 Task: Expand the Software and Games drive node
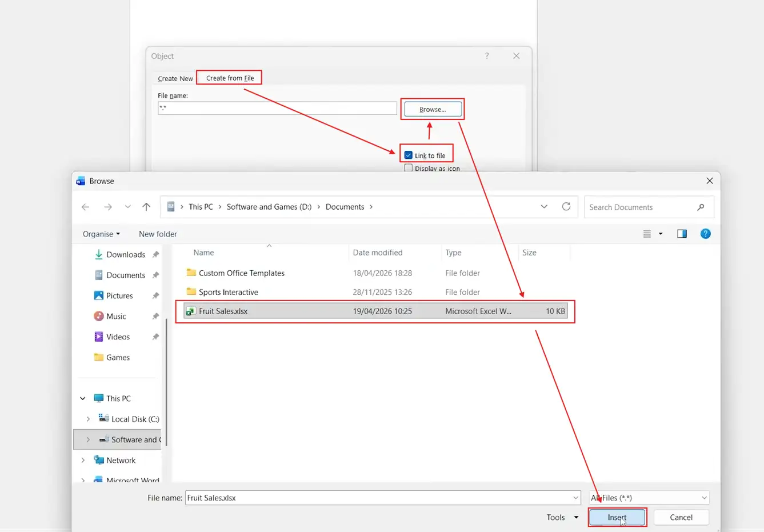coord(88,439)
